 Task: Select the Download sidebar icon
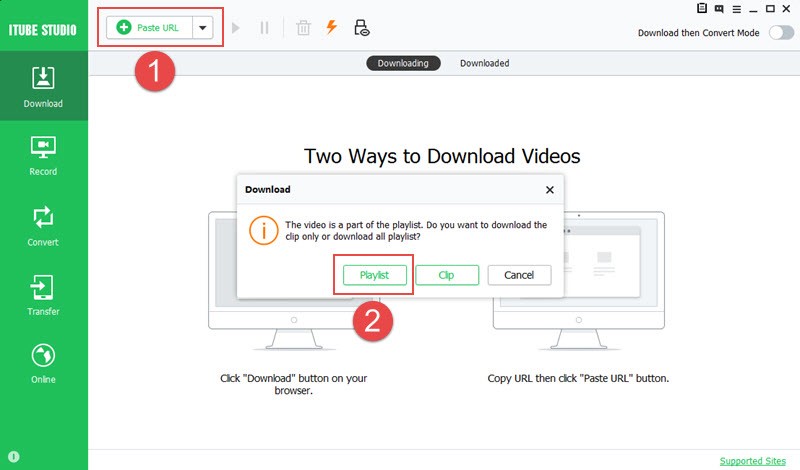pos(43,86)
